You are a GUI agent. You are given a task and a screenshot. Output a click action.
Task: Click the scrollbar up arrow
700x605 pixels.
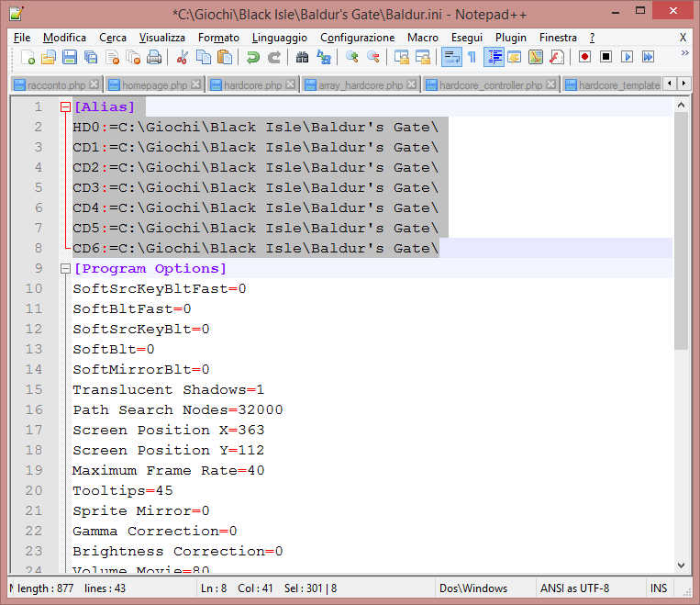point(681,106)
